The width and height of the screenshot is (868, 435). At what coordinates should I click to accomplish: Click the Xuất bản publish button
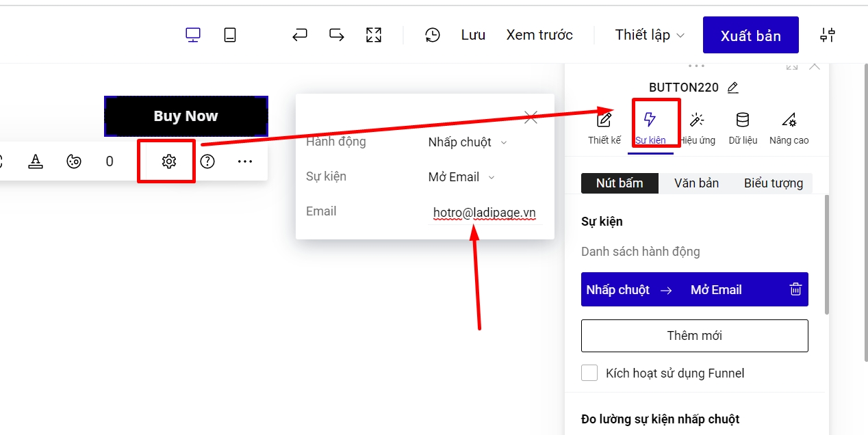click(x=750, y=36)
